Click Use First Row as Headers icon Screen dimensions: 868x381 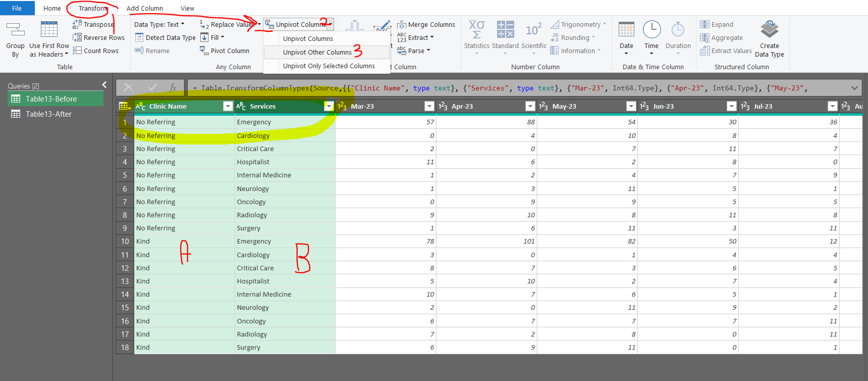point(49,30)
